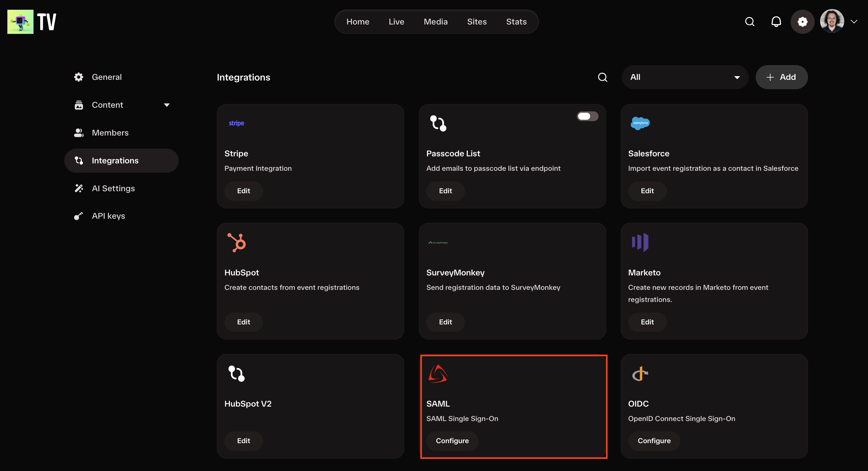Click the HubSpot V2 card title
Image resolution: width=868 pixels, height=471 pixels.
coord(248,404)
